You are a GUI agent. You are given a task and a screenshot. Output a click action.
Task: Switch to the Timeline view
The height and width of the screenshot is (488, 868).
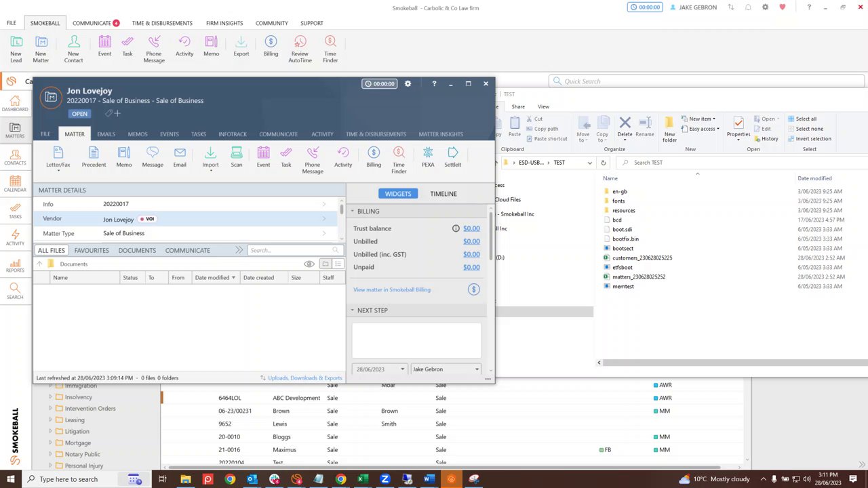443,194
